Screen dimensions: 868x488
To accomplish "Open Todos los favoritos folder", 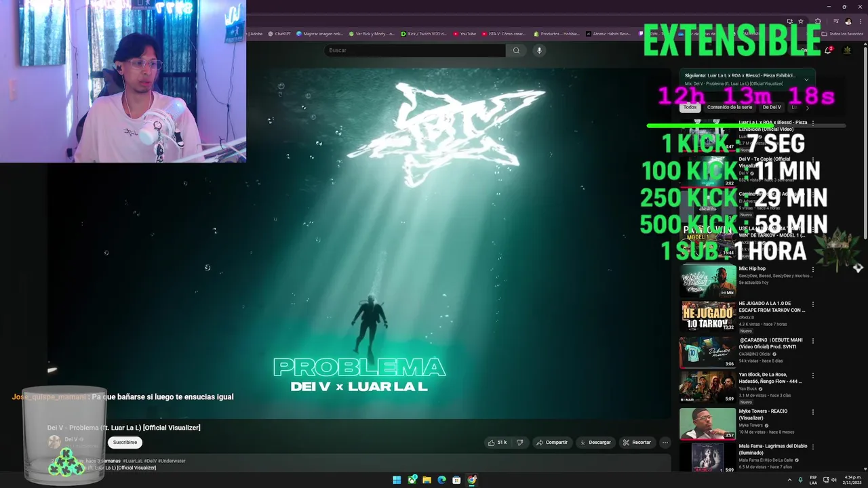I will click(842, 33).
